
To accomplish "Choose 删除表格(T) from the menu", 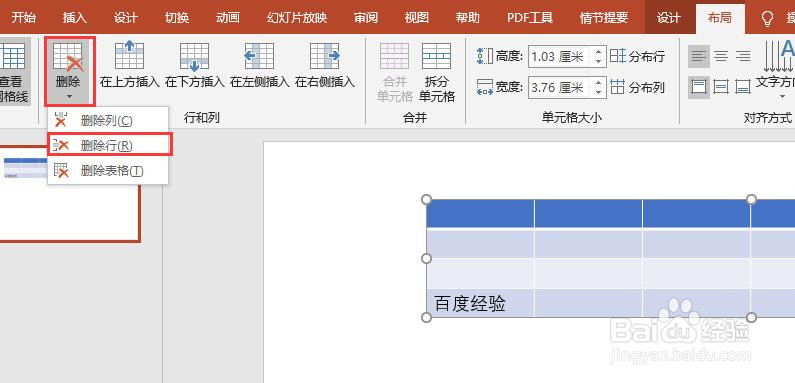I will pos(107,170).
